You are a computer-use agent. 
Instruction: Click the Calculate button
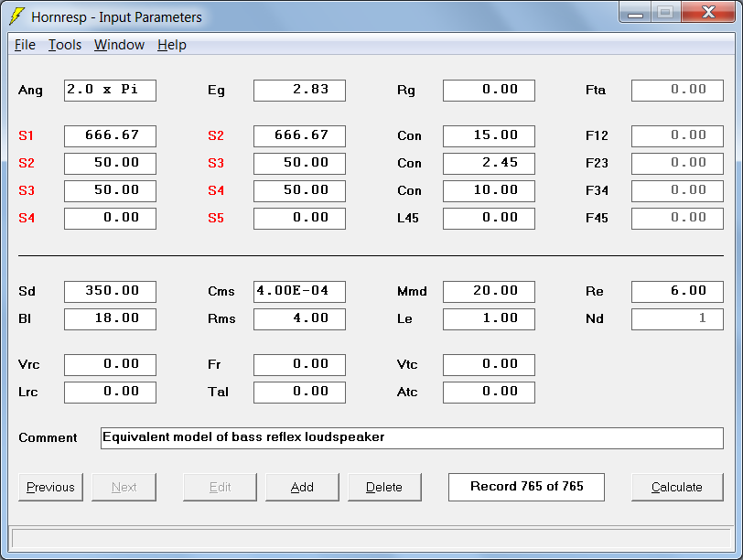[677, 487]
